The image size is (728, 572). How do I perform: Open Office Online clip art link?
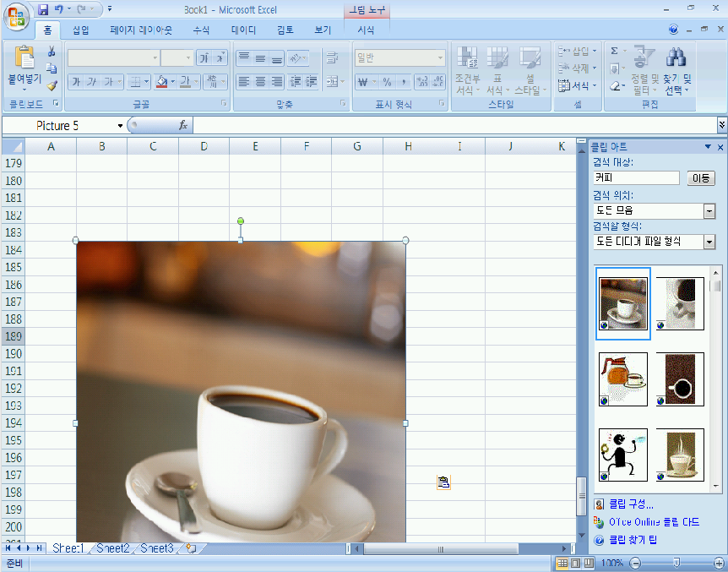[x=655, y=522]
